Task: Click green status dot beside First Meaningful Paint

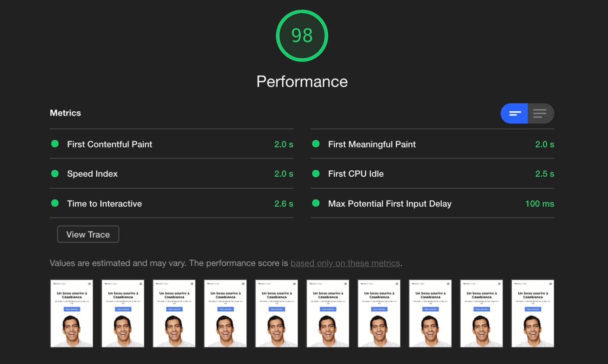Action: [316, 144]
